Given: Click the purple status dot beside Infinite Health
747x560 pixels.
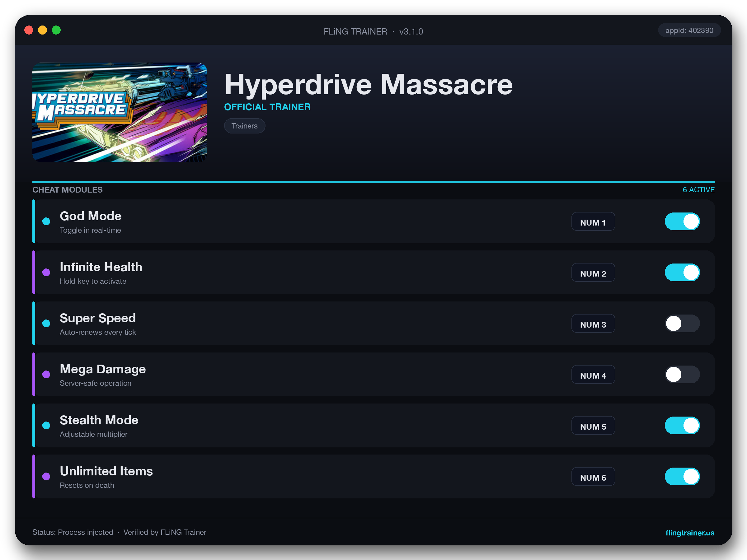Looking at the screenshot, I should [x=46, y=273].
